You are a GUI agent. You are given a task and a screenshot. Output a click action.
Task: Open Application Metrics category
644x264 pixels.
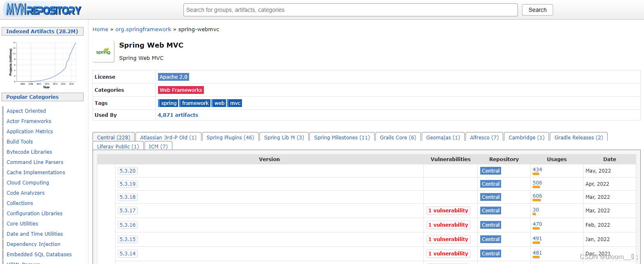click(30, 132)
